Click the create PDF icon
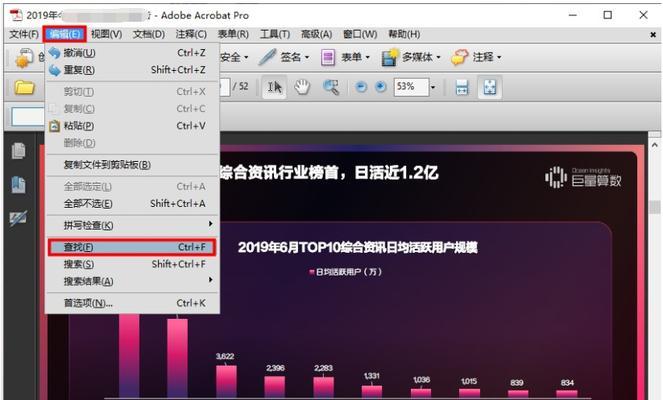Image resolution: width=663 pixels, height=400 pixels. (x=24, y=58)
